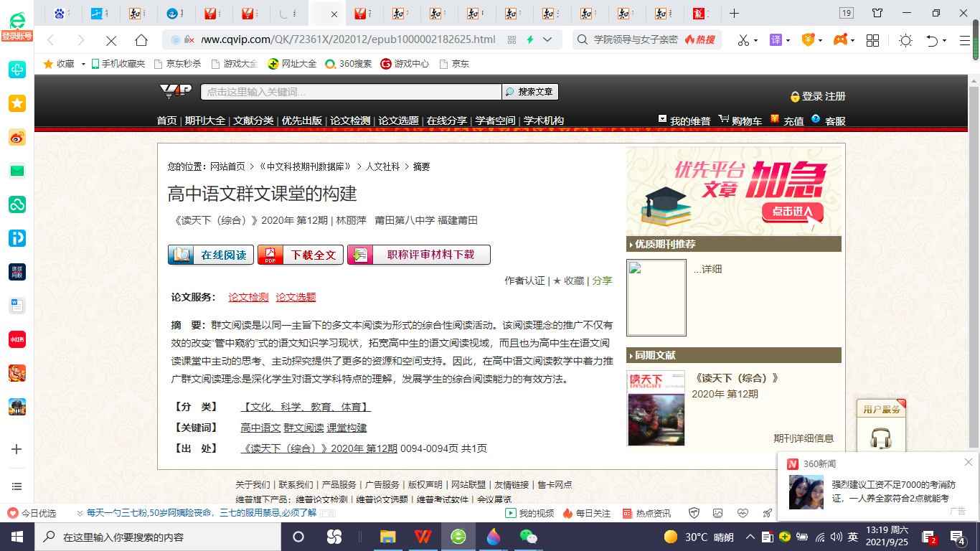The width and height of the screenshot is (980, 551).
Task: Open the sidebar list menu icon
Action: click(x=17, y=486)
